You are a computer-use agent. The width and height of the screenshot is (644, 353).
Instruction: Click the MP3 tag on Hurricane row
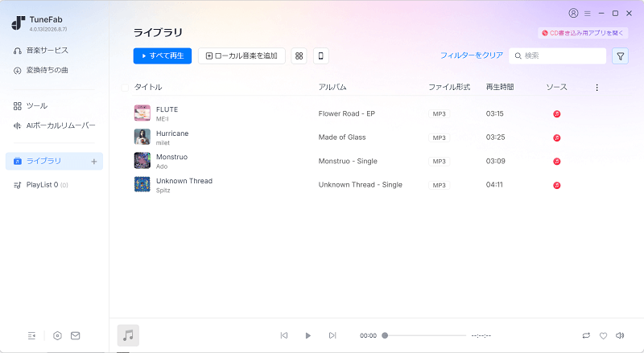tap(439, 138)
